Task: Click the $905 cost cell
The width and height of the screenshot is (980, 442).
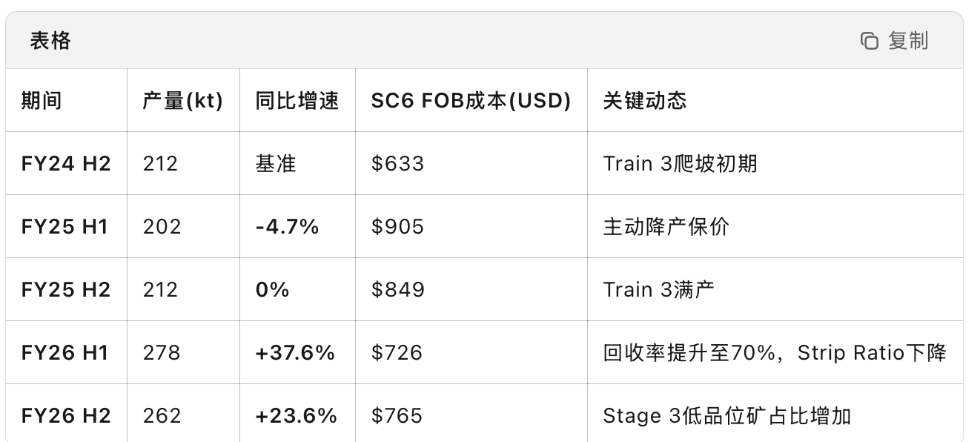Action: point(397,226)
